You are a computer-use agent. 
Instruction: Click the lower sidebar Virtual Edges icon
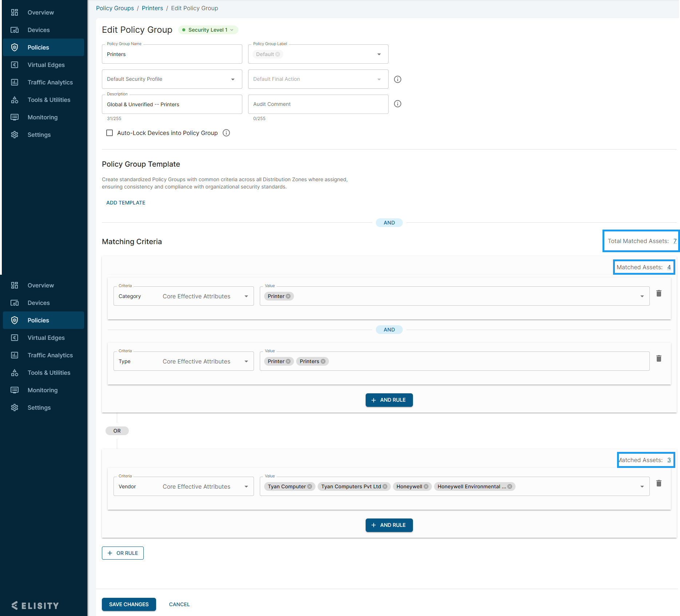pos(15,338)
